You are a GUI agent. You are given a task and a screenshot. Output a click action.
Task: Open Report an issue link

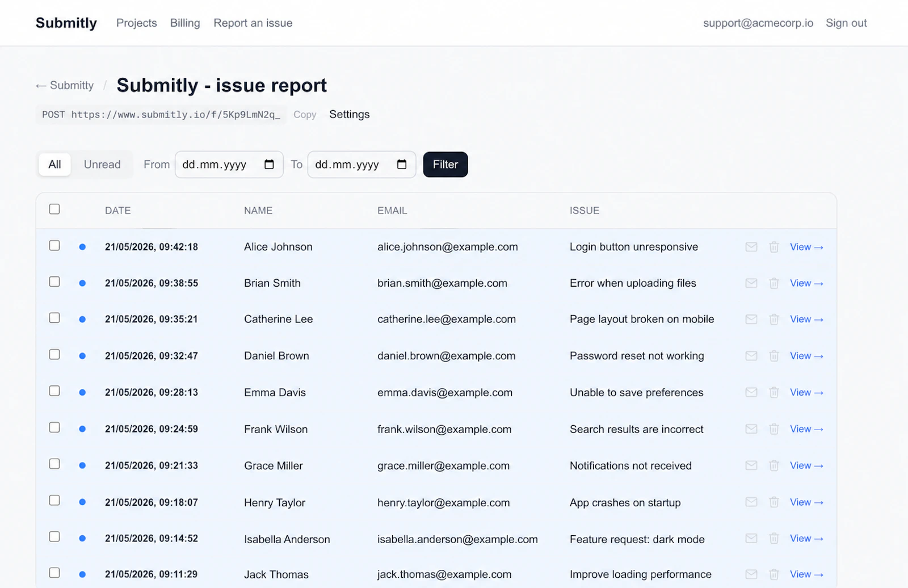pos(253,23)
